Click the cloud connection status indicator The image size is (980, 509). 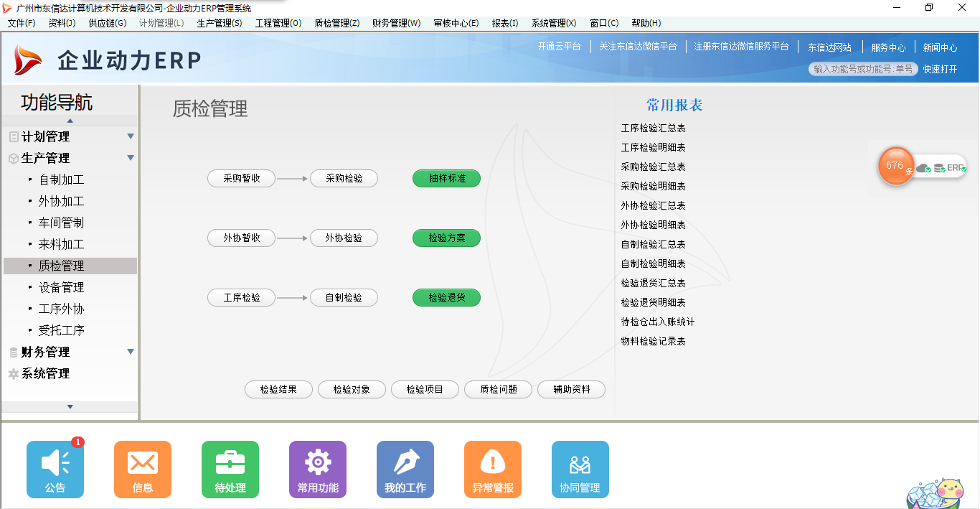[x=923, y=168]
